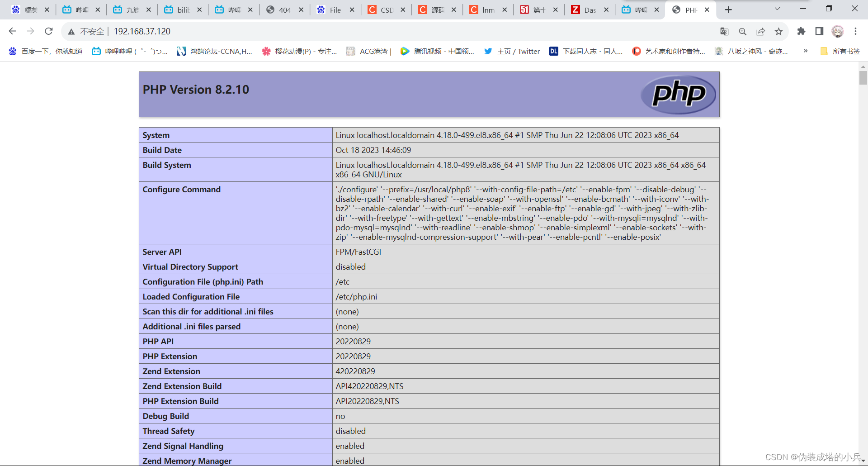The width and height of the screenshot is (868, 466).
Task: Close the active PHP tab
Action: coord(707,10)
